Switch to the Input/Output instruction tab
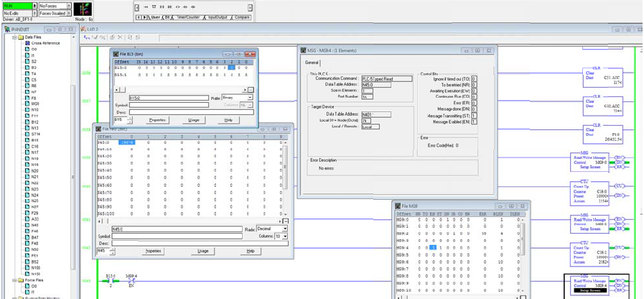Image resolution: width=644 pixels, height=299 pixels. (218, 17)
